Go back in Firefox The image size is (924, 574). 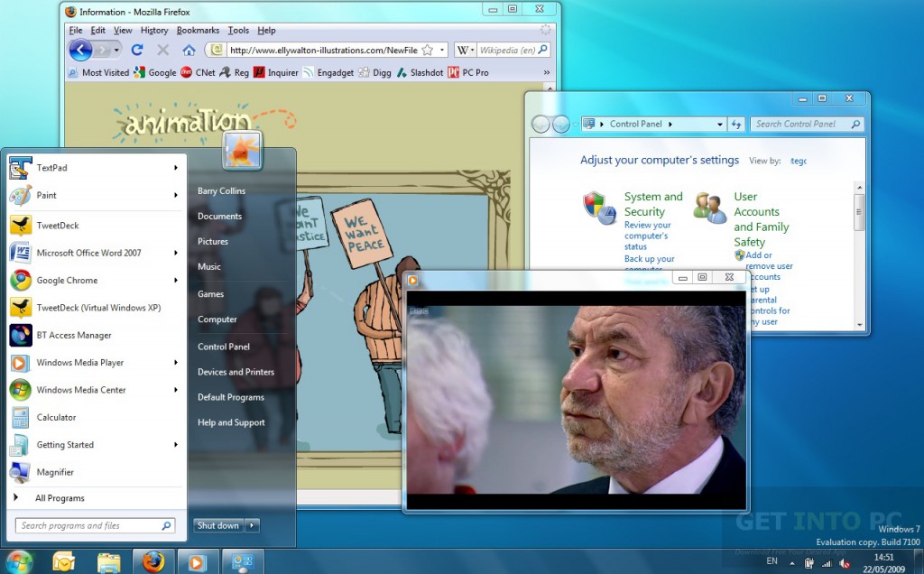coord(80,51)
